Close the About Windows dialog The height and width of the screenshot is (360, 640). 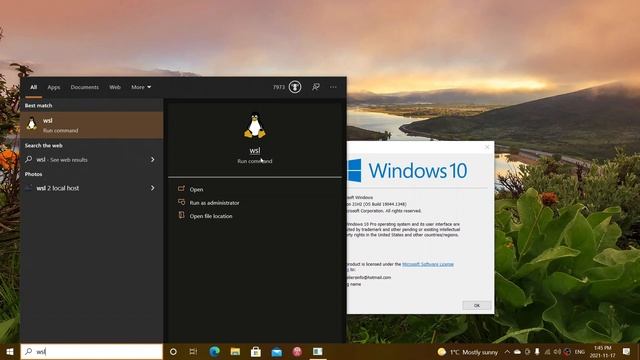[487, 147]
